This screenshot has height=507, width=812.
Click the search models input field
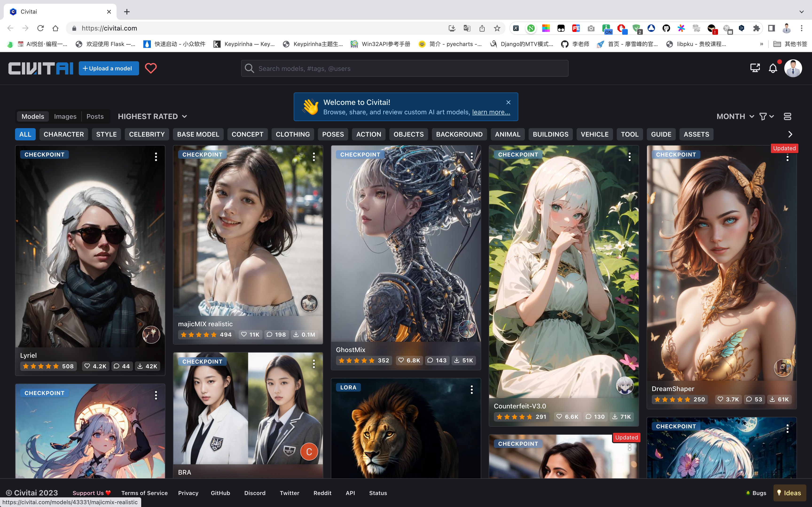pos(405,68)
